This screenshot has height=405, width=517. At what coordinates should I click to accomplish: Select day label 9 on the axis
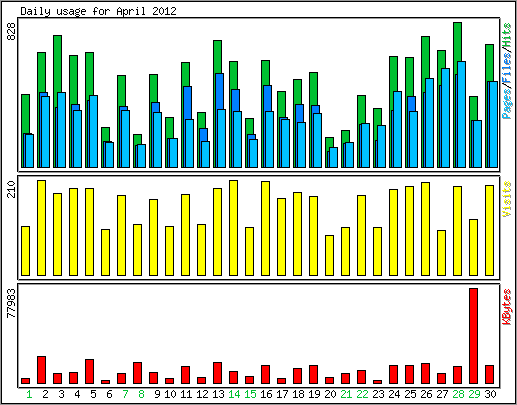157,395
